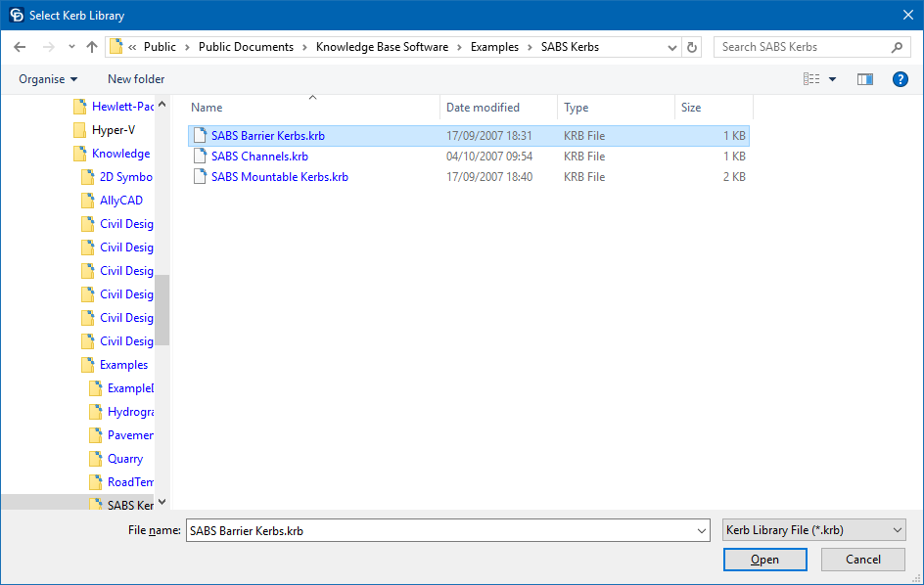924x585 pixels.
Task: Open the Organise menu
Action: click(x=48, y=79)
